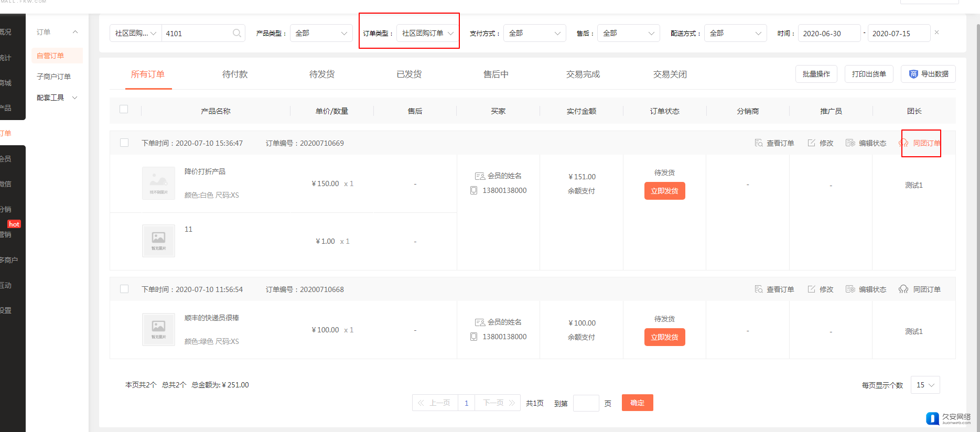Click member card icon in order 20200710668

pyautogui.click(x=480, y=322)
